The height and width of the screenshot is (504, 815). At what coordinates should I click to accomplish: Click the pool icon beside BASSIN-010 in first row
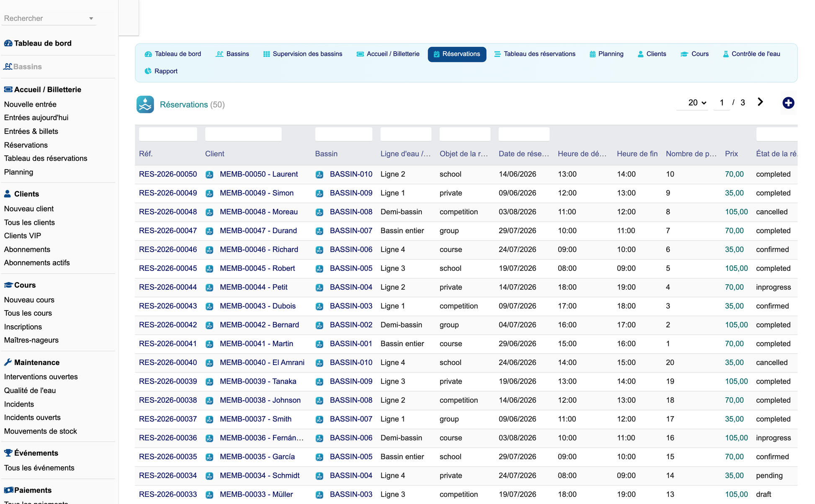click(x=320, y=175)
